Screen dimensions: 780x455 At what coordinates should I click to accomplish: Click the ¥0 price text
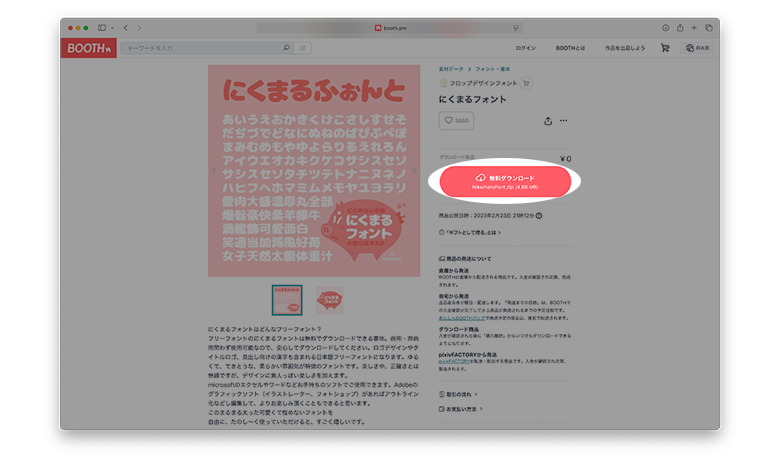(566, 159)
